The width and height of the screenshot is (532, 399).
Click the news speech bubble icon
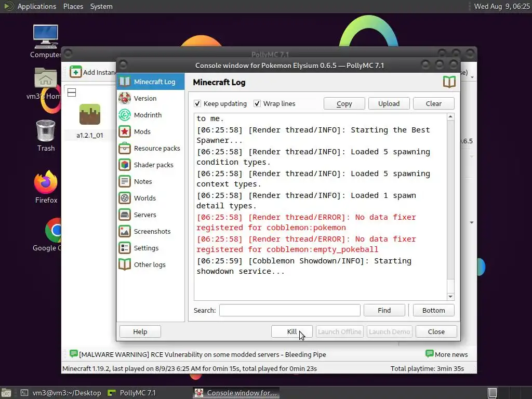[x=74, y=354]
